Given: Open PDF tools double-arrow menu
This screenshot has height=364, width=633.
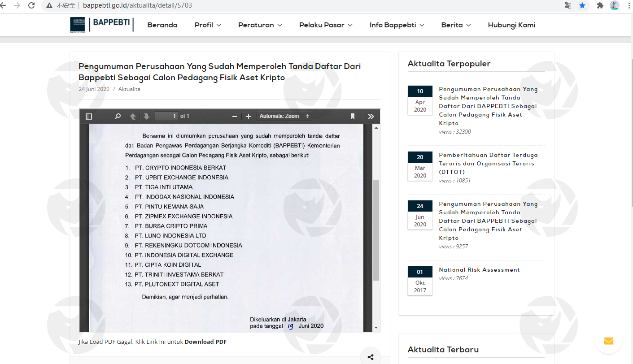Looking at the screenshot, I should (371, 117).
